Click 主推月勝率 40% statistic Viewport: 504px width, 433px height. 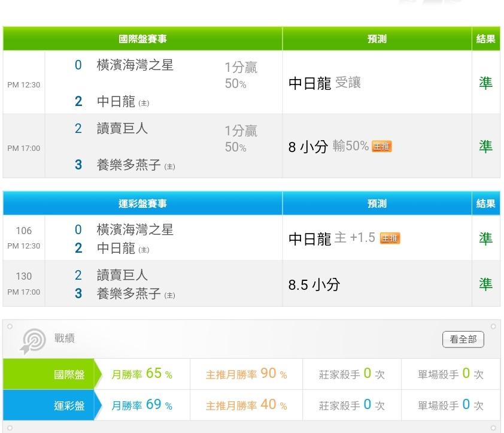[x=246, y=405]
